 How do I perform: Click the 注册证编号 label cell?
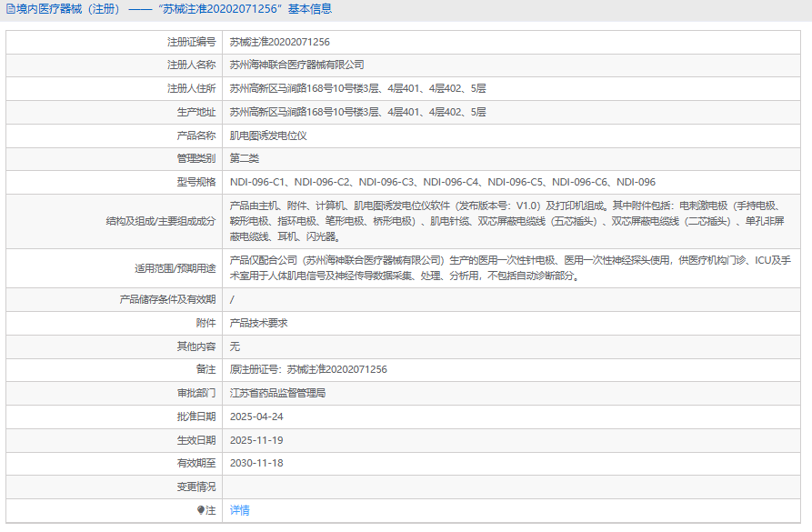[115, 42]
